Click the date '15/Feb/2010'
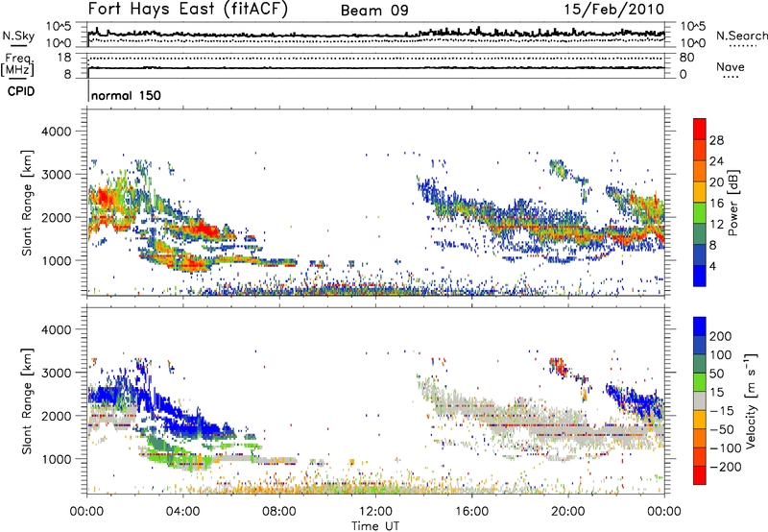Screen dimensions: 768x532 click(614, 9)
